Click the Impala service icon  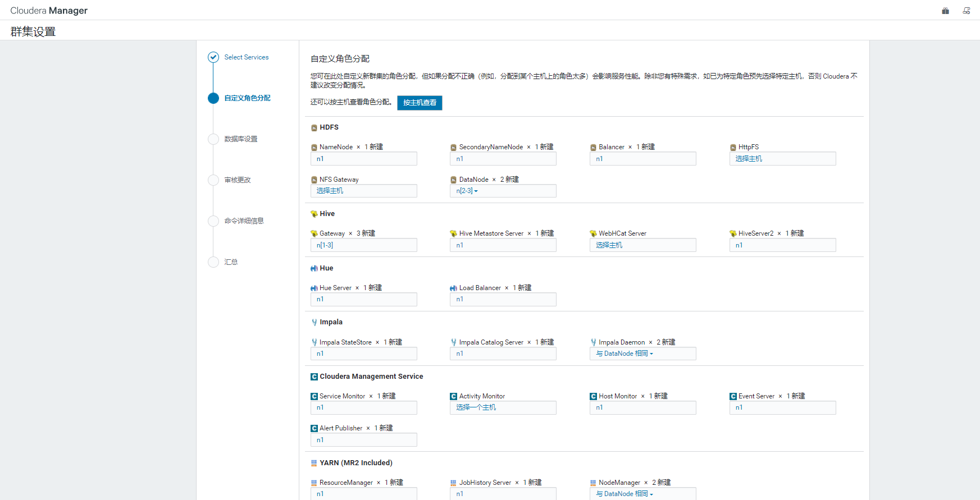click(314, 322)
